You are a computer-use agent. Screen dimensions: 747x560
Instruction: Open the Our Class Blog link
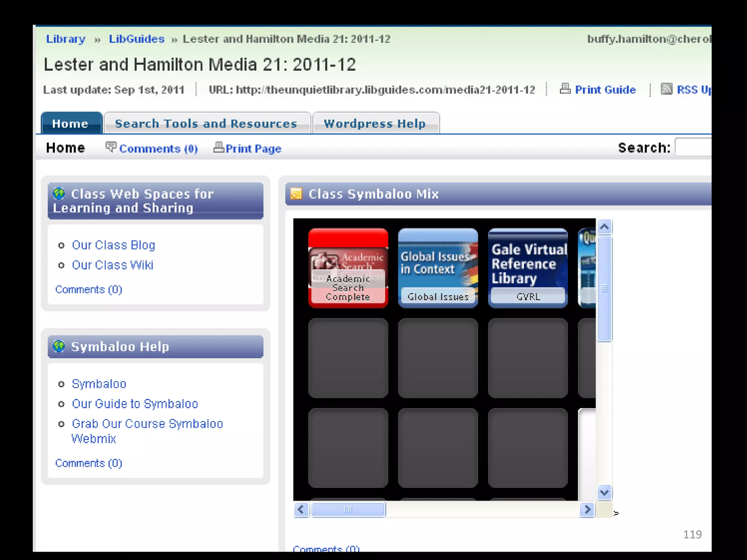click(x=113, y=245)
